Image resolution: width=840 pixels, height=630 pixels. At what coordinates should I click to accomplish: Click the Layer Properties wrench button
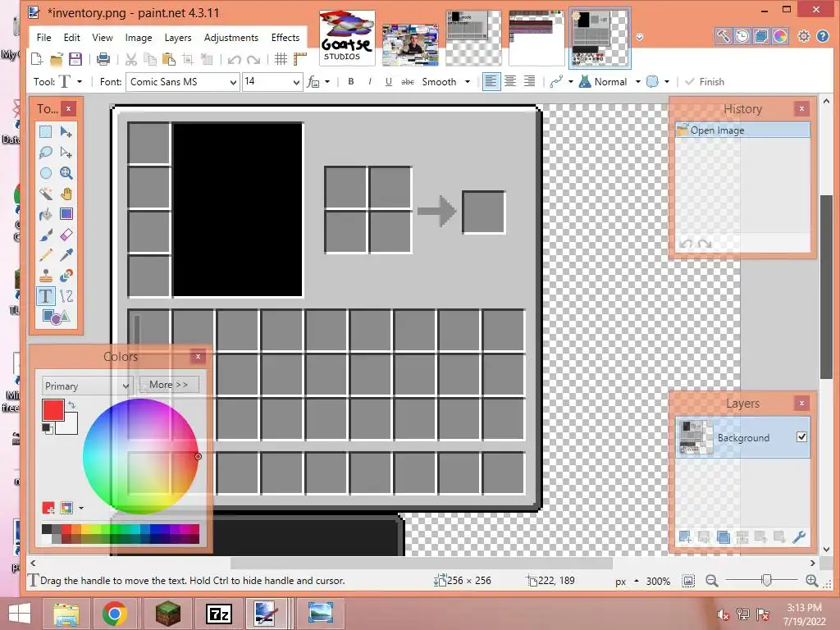799,536
